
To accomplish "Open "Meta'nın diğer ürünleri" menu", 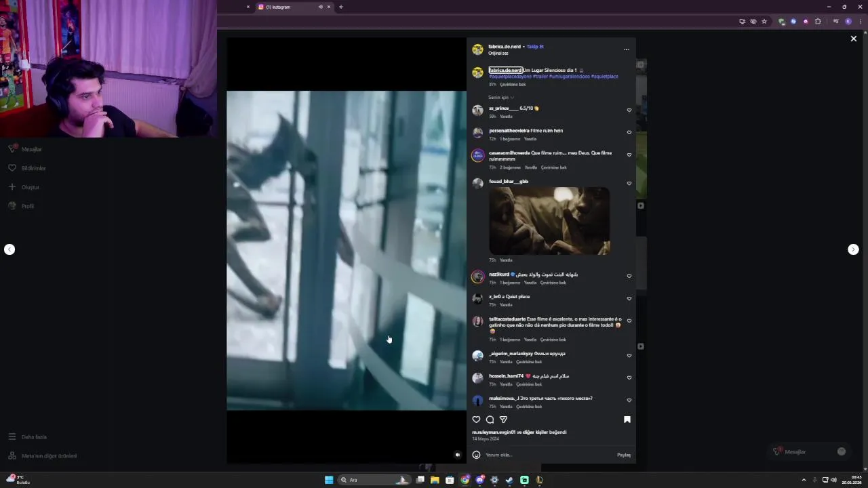I will [43, 456].
